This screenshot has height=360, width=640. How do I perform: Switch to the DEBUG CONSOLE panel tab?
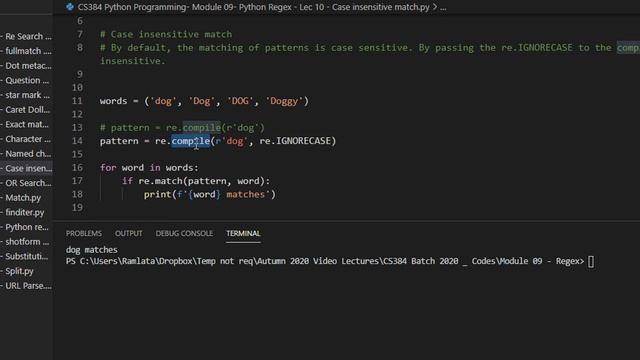pyautogui.click(x=184, y=233)
